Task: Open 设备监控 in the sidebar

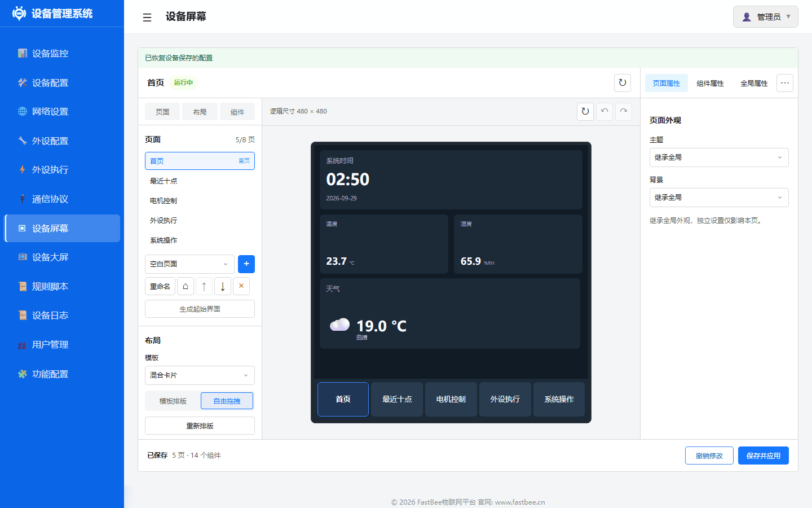Action: coord(62,53)
